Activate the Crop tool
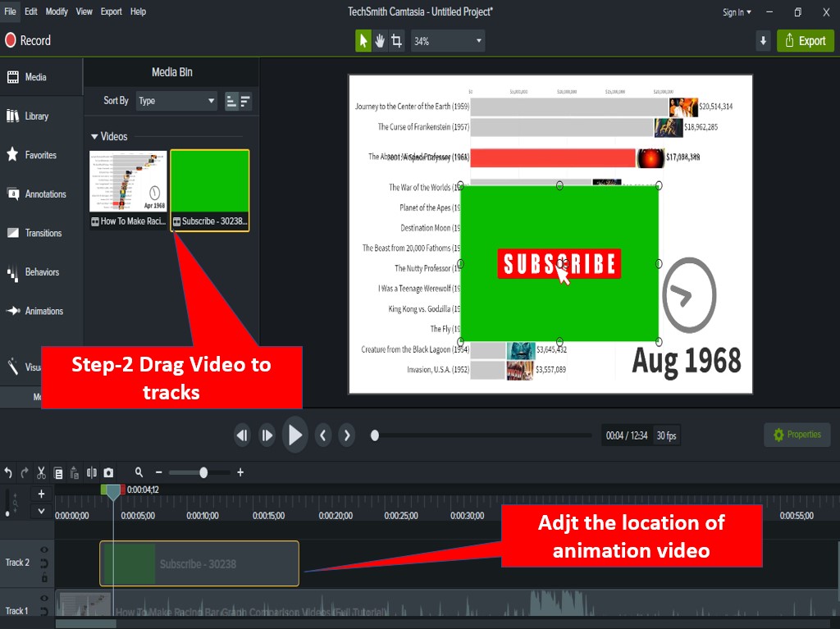The image size is (840, 629). pos(396,41)
